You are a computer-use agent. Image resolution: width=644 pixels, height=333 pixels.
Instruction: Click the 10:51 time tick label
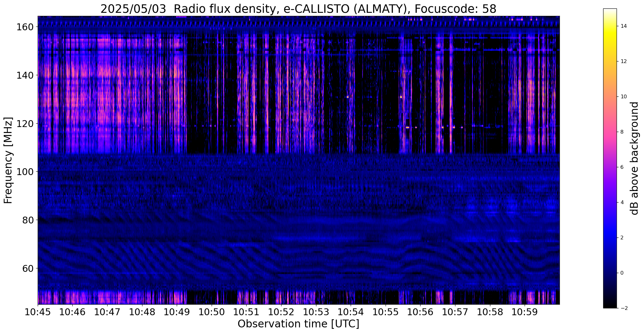point(247,312)
